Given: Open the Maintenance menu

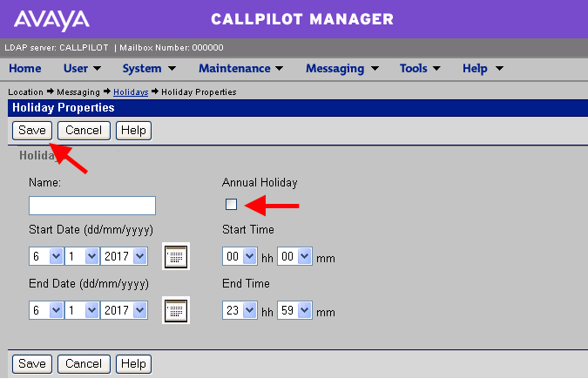Looking at the screenshot, I should pos(240,68).
